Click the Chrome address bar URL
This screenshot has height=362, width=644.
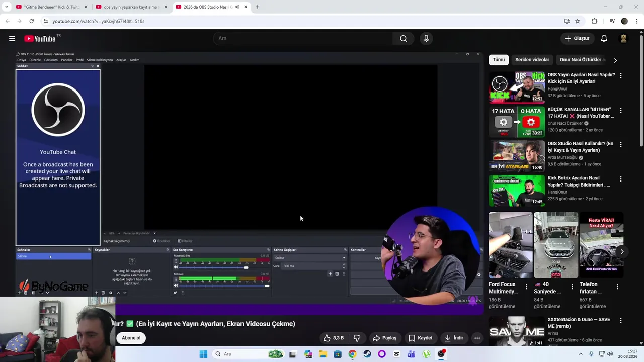(x=99, y=21)
